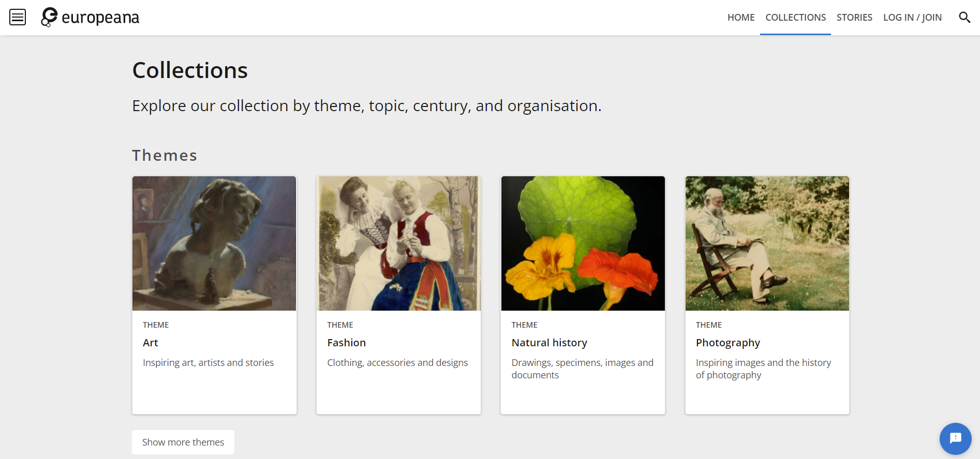Click the Photography theme title

click(727, 343)
